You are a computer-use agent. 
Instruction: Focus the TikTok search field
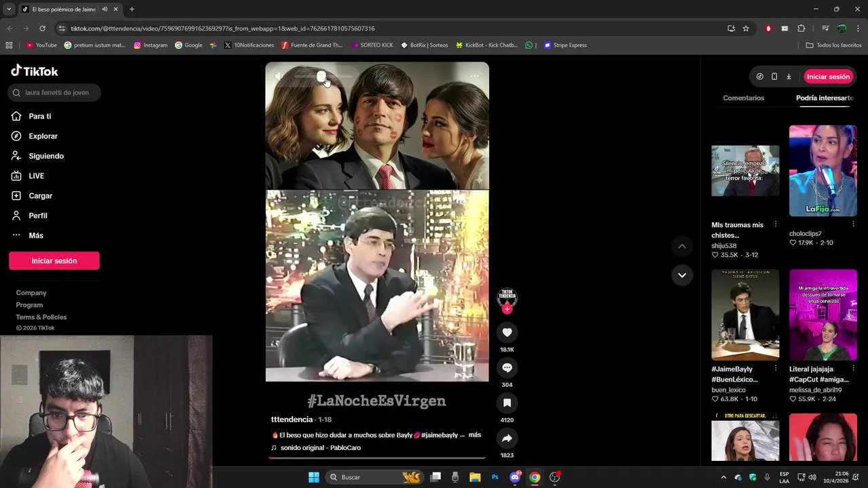55,92
